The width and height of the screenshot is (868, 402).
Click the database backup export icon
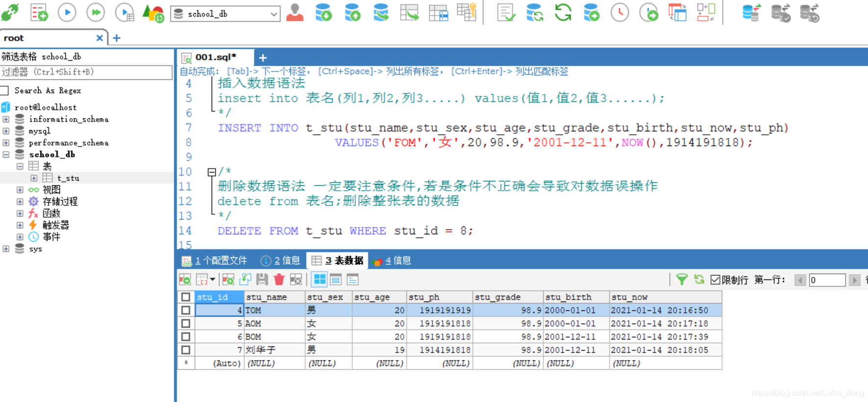(x=352, y=13)
